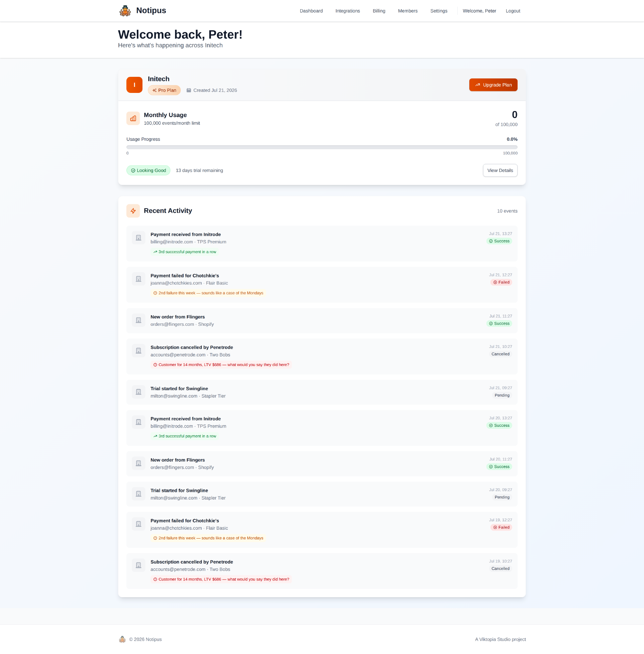
Task: Click building icon for Flingers order Jul 20, 11:27
Action: tap(138, 463)
